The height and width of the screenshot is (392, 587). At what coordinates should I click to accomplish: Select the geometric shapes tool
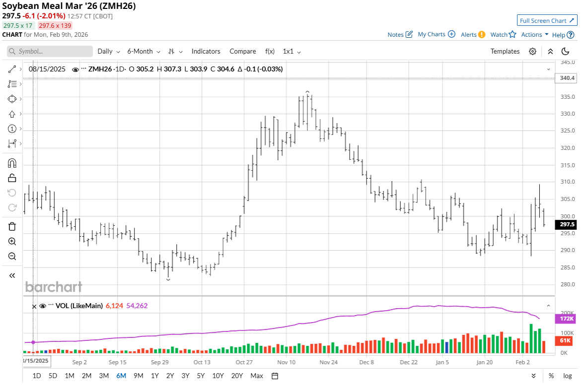pos(12,99)
